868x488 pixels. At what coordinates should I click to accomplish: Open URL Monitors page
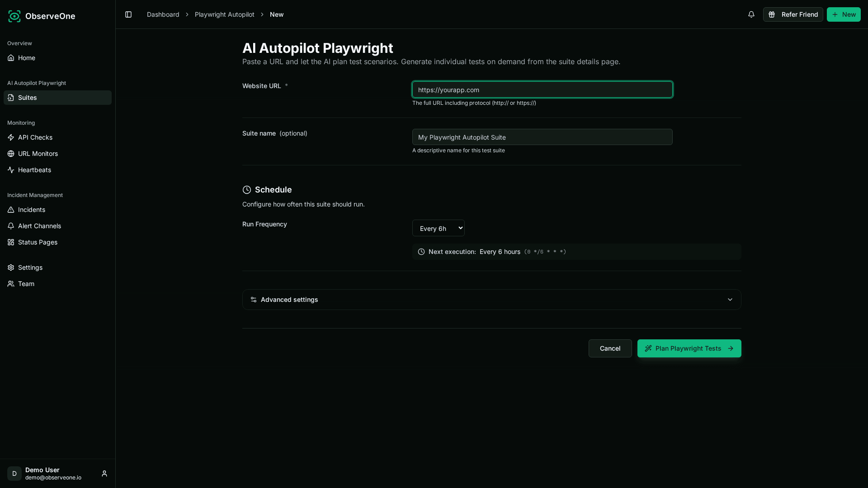point(57,154)
